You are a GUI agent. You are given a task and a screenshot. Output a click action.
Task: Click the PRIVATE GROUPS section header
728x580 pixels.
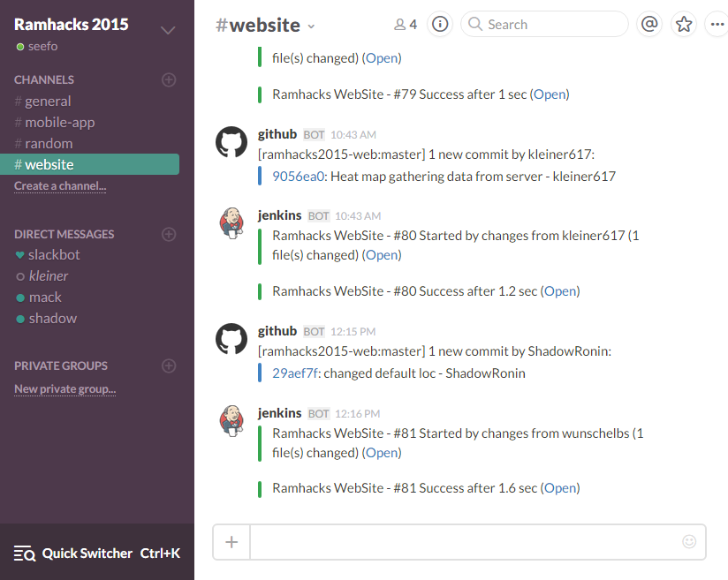[61, 365]
